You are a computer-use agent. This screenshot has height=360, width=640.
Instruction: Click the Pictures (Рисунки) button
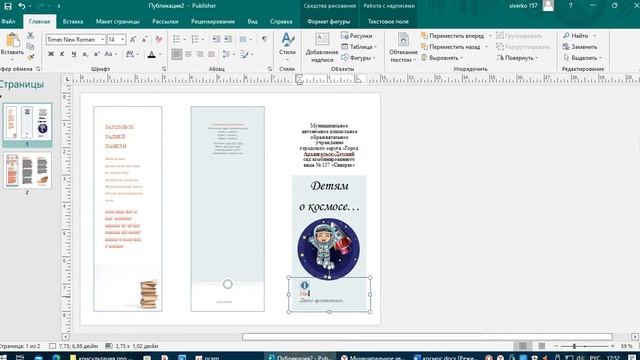coord(356,36)
